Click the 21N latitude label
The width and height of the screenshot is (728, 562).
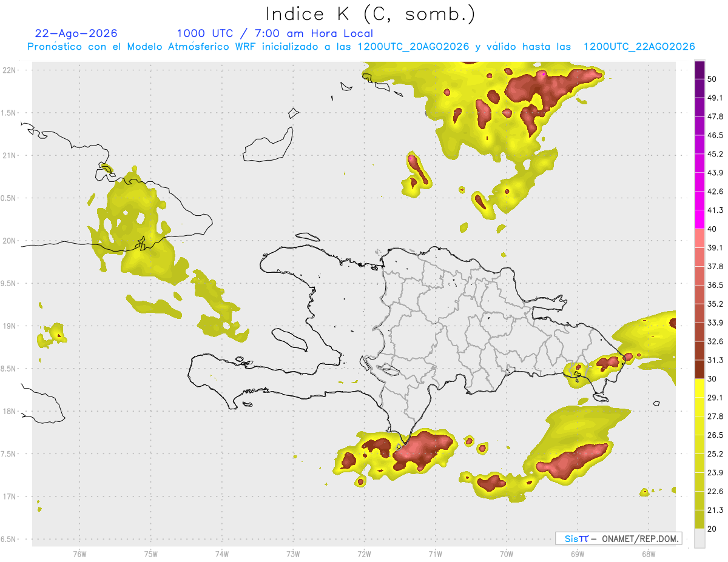pyautogui.click(x=10, y=155)
